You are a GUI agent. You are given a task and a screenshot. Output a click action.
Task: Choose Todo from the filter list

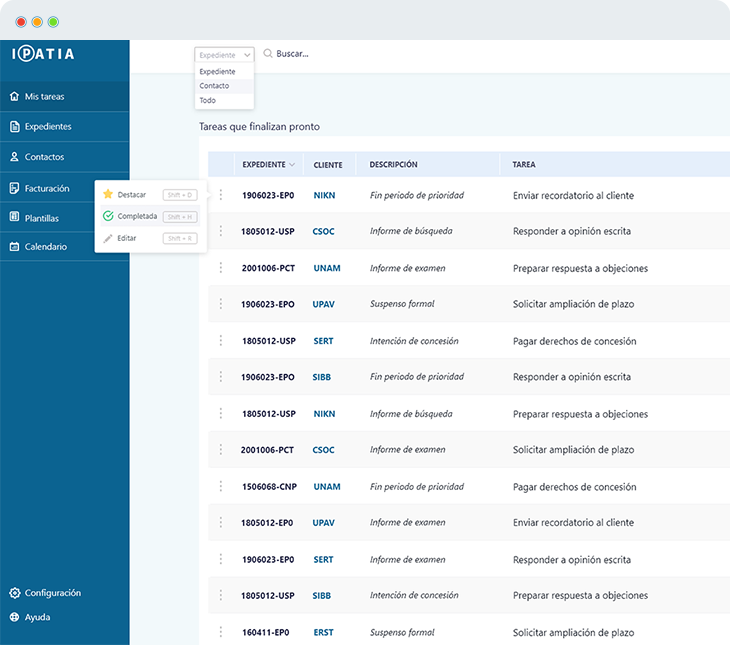pos(207,100)
